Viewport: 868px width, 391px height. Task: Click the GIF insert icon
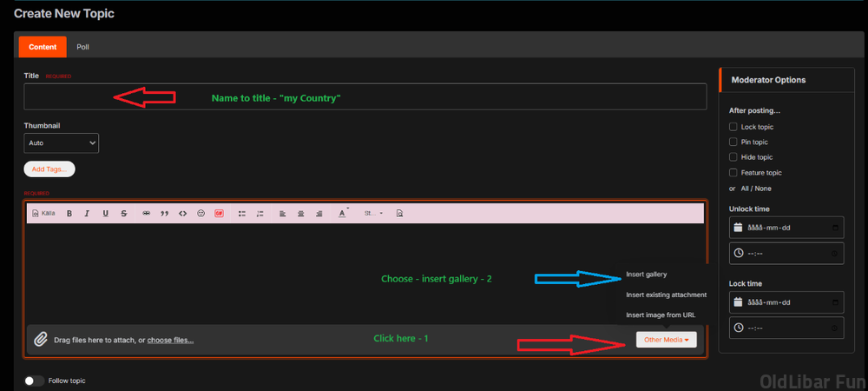pos(219,213)
